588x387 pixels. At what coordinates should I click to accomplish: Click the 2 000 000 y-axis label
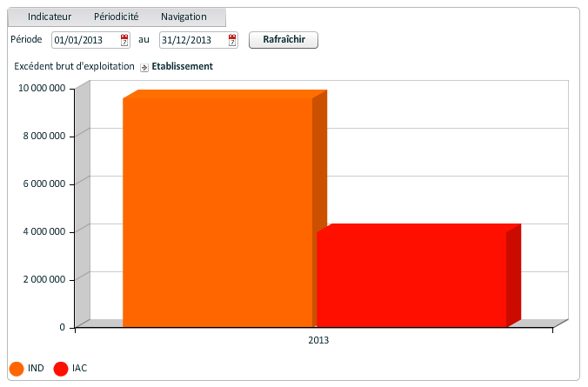coord(44,279)
